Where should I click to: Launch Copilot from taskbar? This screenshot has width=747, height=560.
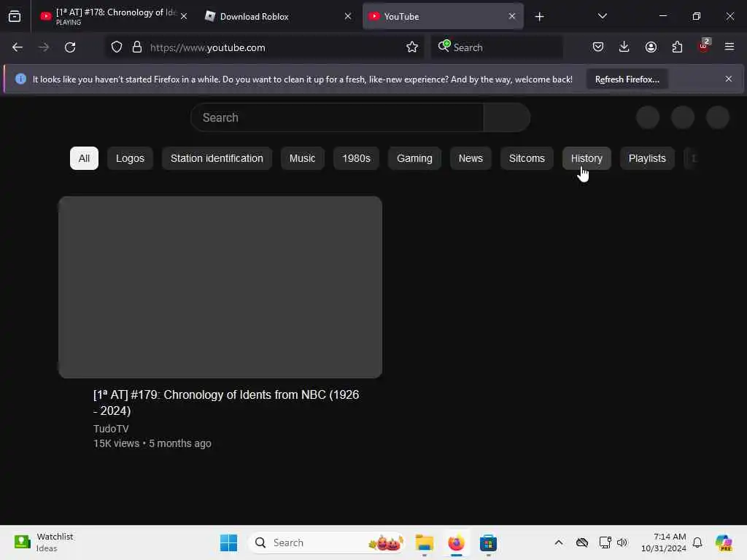coord(724,542)
